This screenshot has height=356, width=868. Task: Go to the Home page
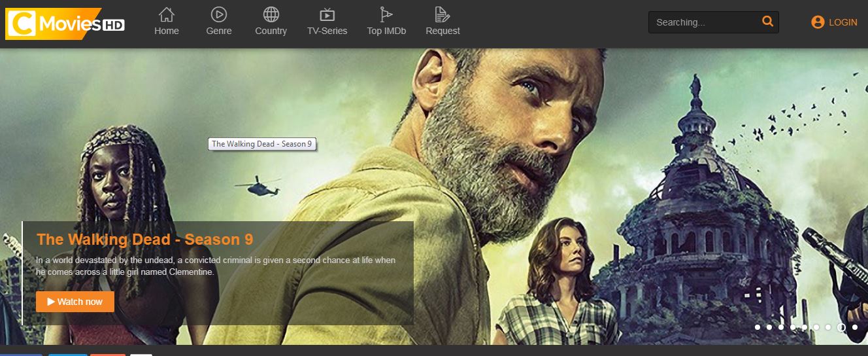(167, 21)
